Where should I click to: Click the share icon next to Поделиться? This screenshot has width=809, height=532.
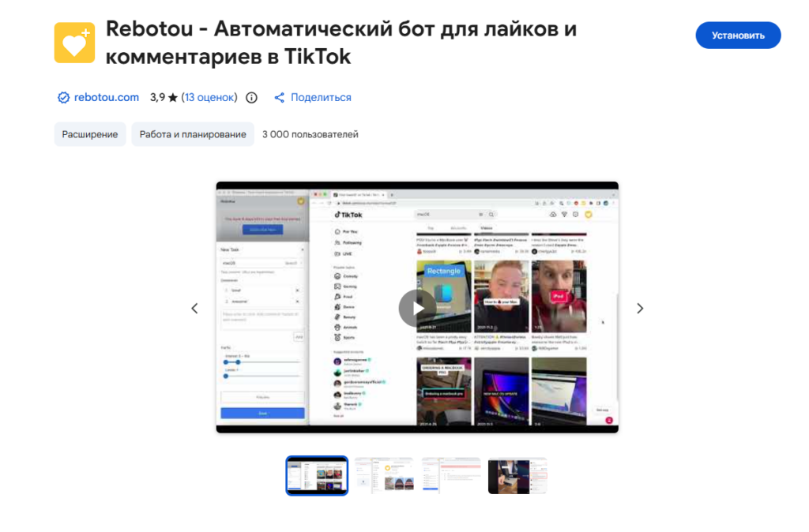[x=279, y=97]
